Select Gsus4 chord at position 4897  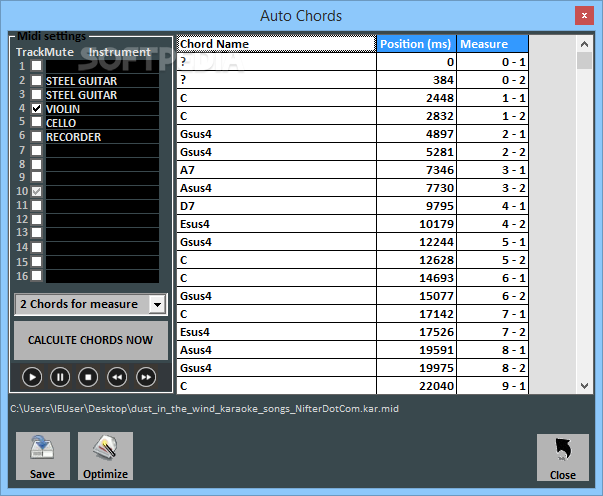pos(276,134)
